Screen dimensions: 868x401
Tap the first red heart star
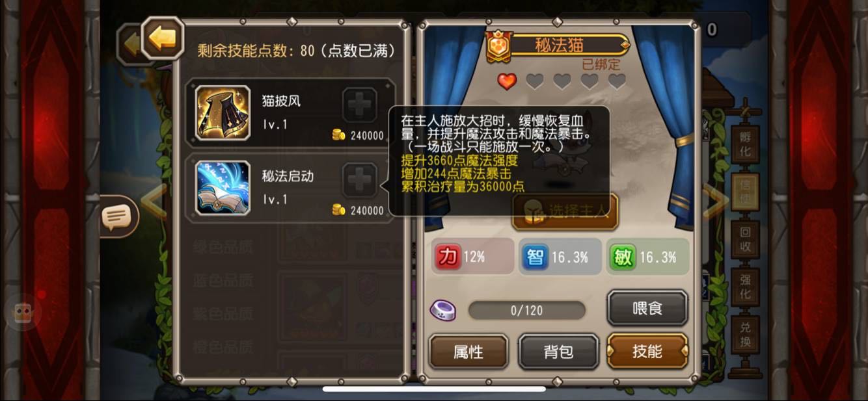[x=507, y=81]
